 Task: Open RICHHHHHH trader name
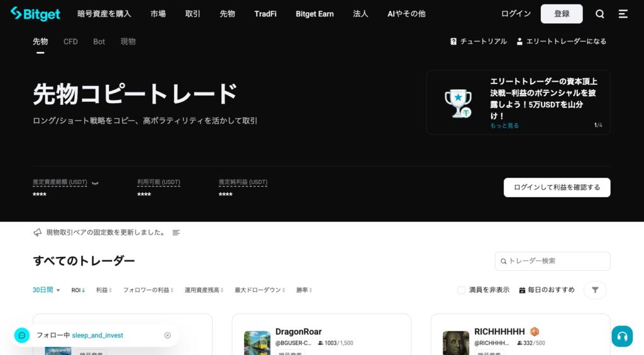[x=499, y=332]
